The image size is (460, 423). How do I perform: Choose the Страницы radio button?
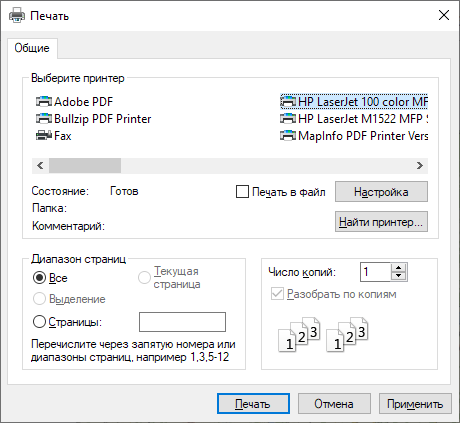pos(39,322)
